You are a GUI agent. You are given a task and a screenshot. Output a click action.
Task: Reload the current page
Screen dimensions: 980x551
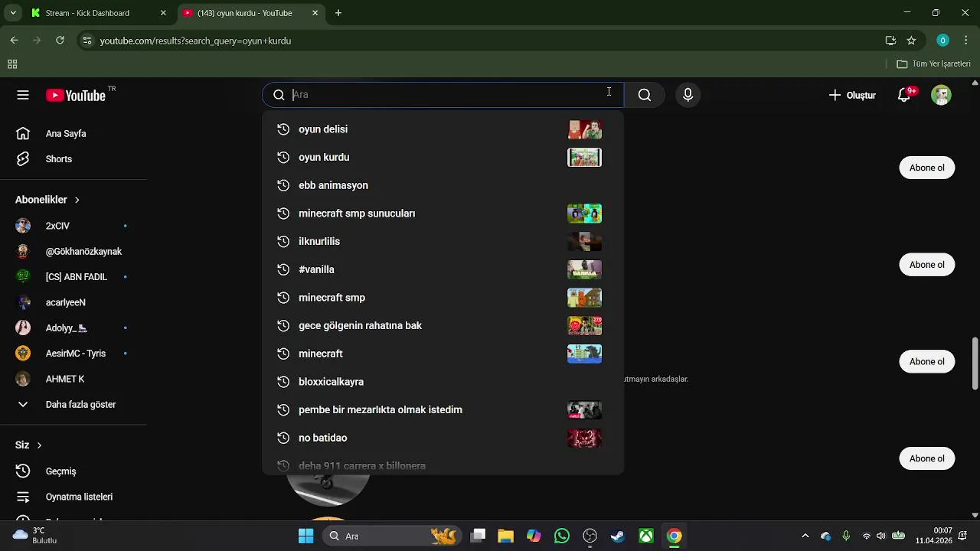60,41
